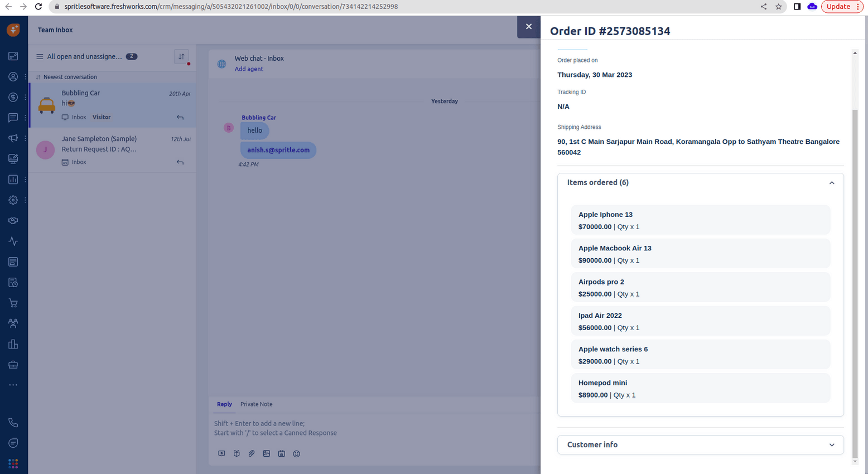868x474 pixels.
Task: Open more options ellipsis in sidebar
Action: coord(13,385)
